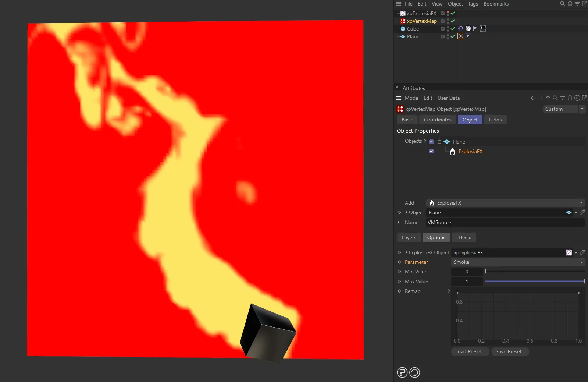The image size is (588, 382).
Task: Click the Object field eyedropper picker
Action: pos(582,212)
